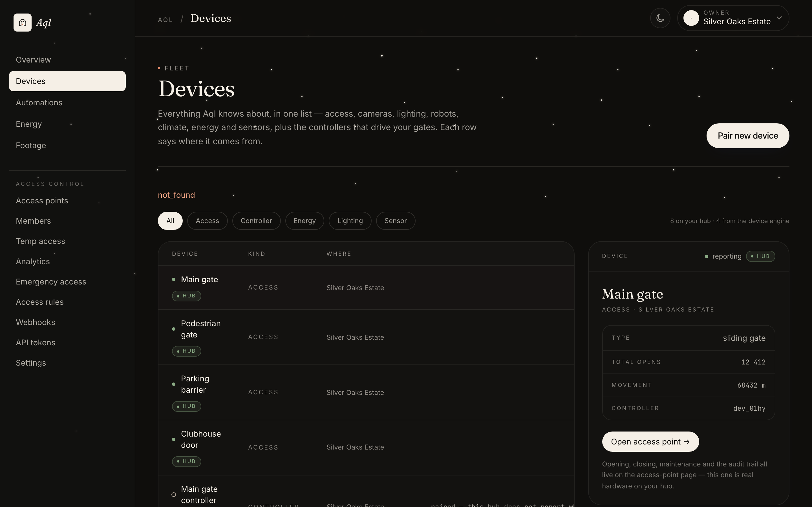Expand the Silver Oaks Estate account chevron
The height and width of the screenshot is (507, 812).
779,18
